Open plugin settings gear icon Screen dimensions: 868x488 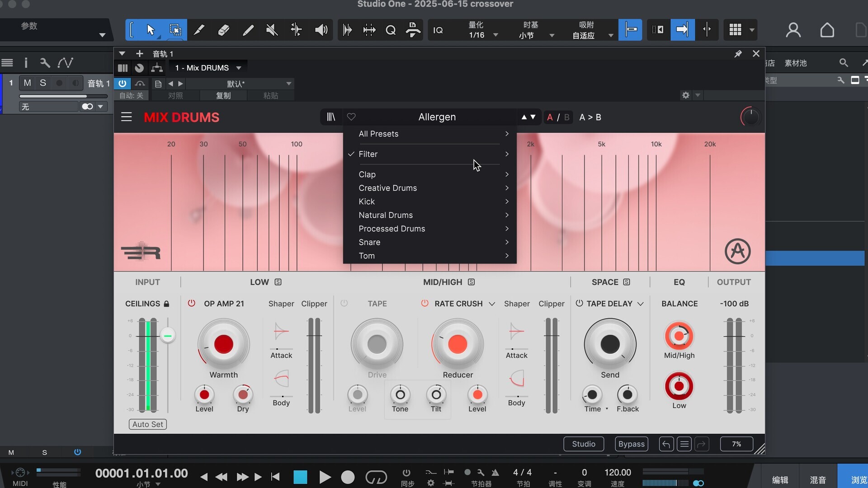coord(686,95)
